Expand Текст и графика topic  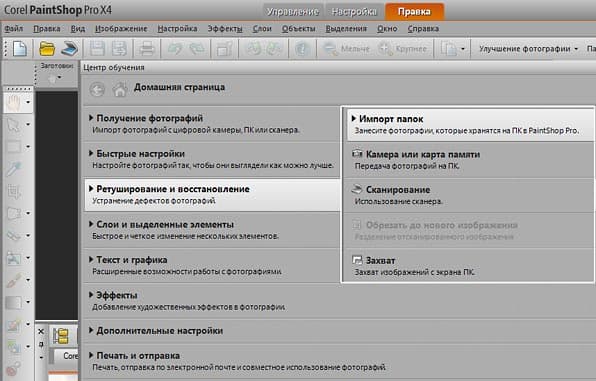(x=212, y=265)
